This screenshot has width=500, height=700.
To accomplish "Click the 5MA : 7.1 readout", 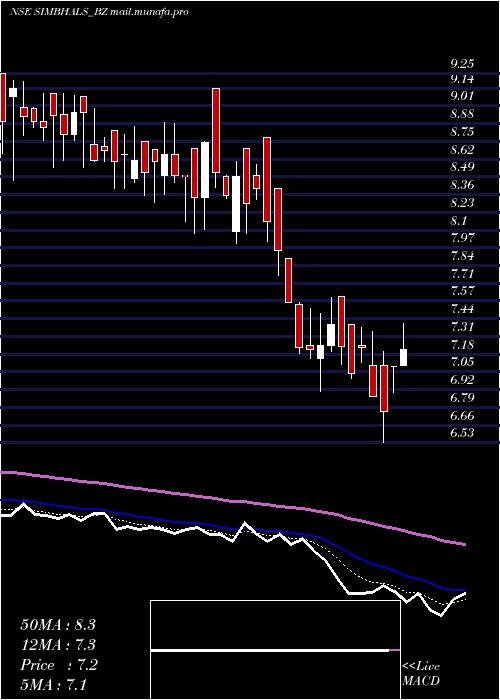I will click(x=54, y=684).
